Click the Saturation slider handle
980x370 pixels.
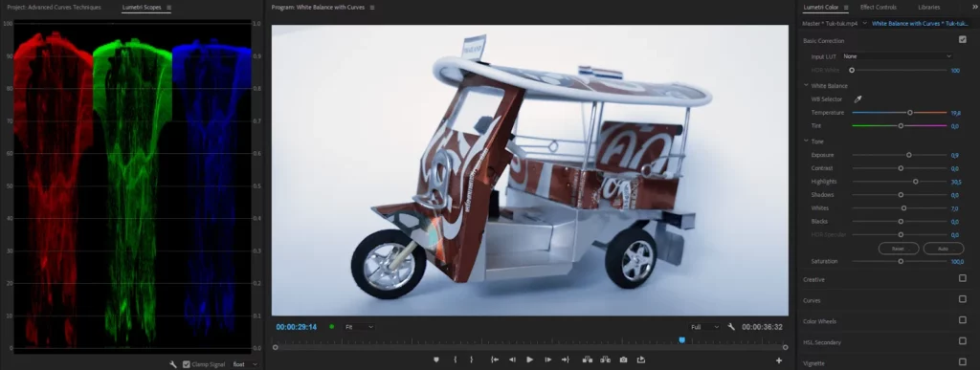(901, 261)
